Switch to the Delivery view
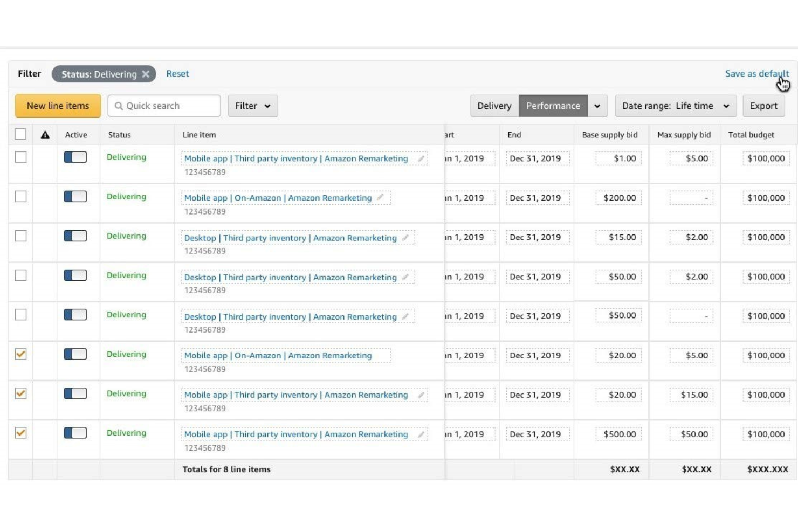The height and width of the screenshot is (532, 798). coord(494,106)
